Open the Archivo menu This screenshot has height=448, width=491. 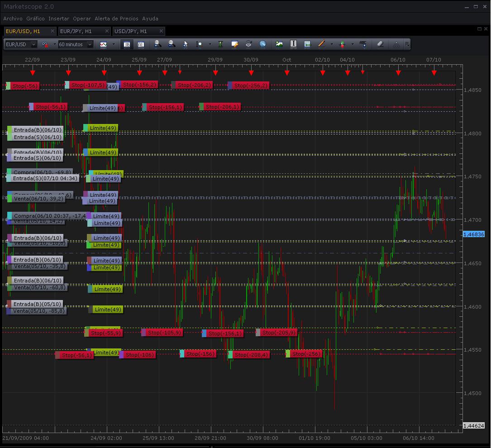pos(13,19)
